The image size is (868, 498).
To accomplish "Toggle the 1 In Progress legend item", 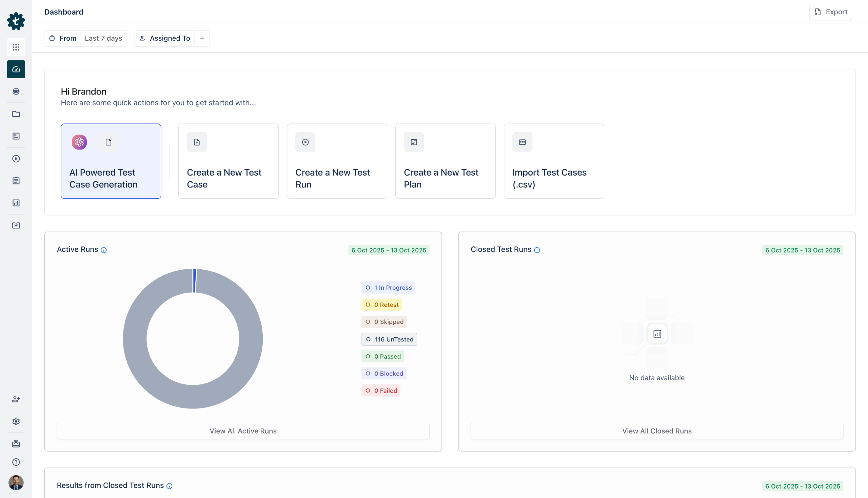I will click(388, 288).
